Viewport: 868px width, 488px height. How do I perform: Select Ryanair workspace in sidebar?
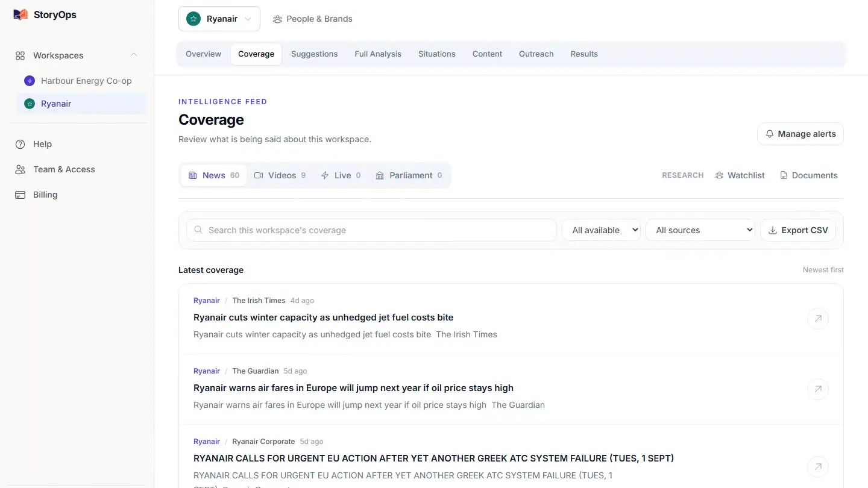(x=81, y=104)
